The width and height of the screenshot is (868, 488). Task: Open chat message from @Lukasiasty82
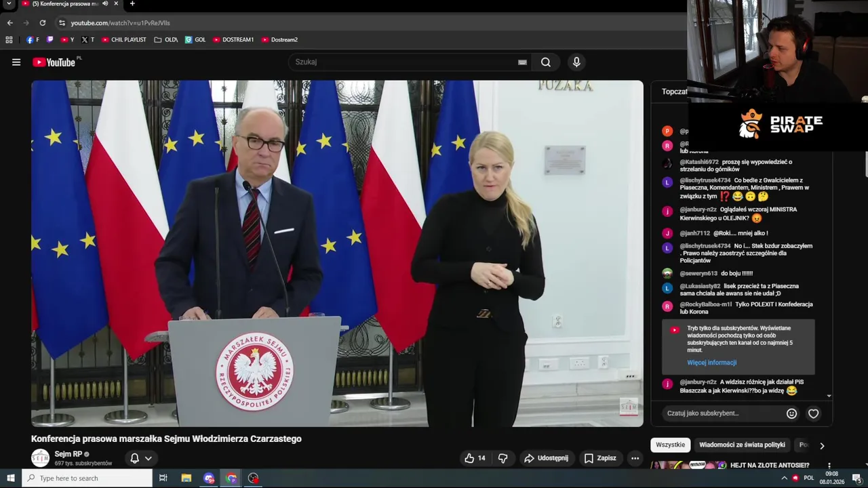click(x=739, y=290)
